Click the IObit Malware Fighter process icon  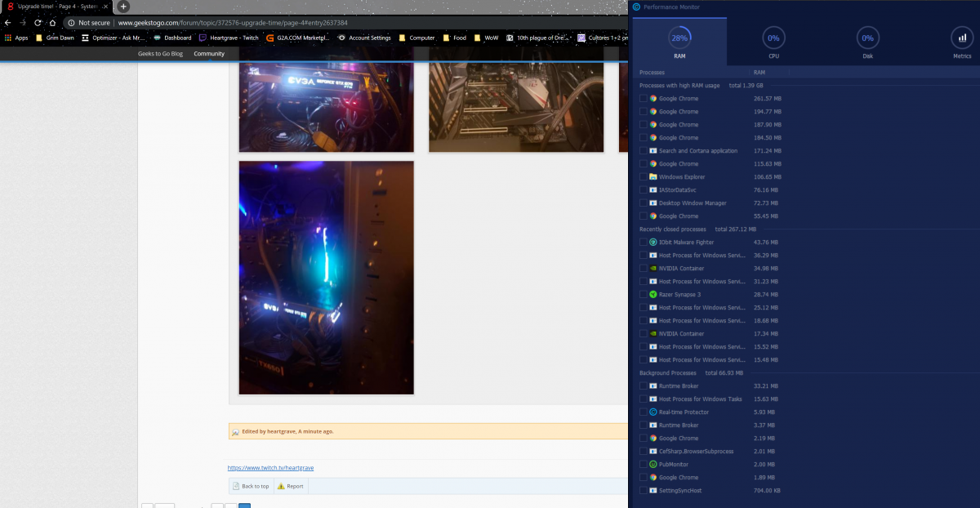[653, 243]
